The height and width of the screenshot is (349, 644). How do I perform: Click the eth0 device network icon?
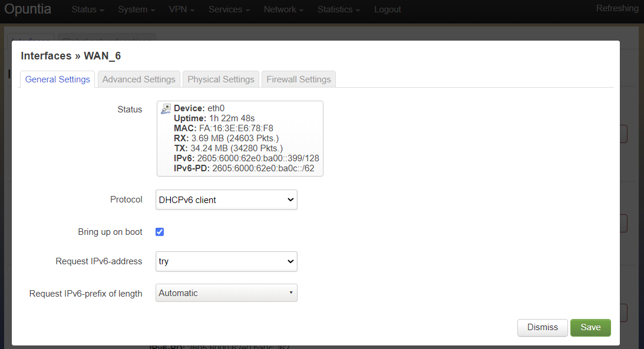(166, 109)
